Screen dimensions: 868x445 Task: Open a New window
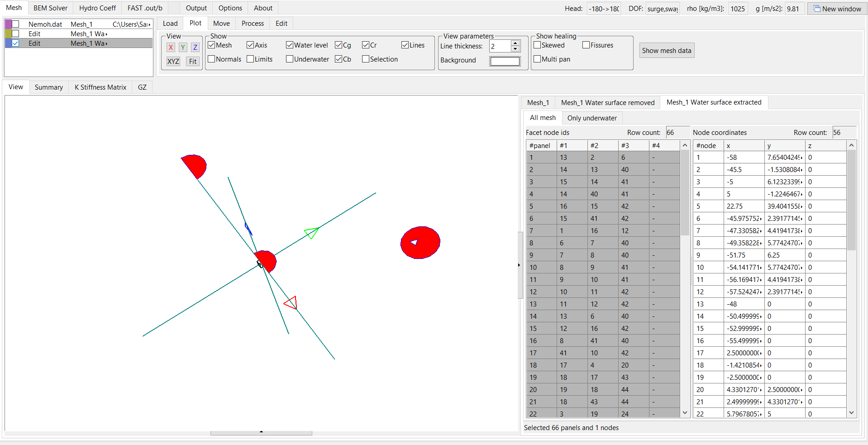click(837, 8)
